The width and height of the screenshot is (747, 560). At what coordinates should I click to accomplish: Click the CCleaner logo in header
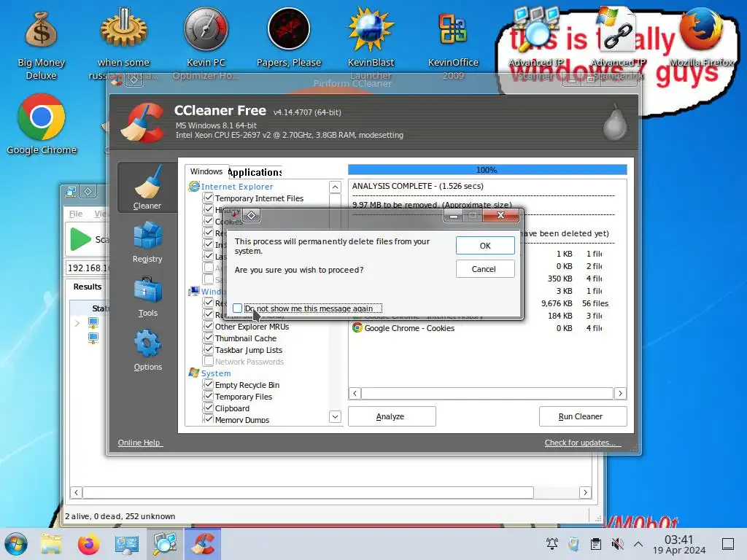pyautogui.click(x=142, y=123)
